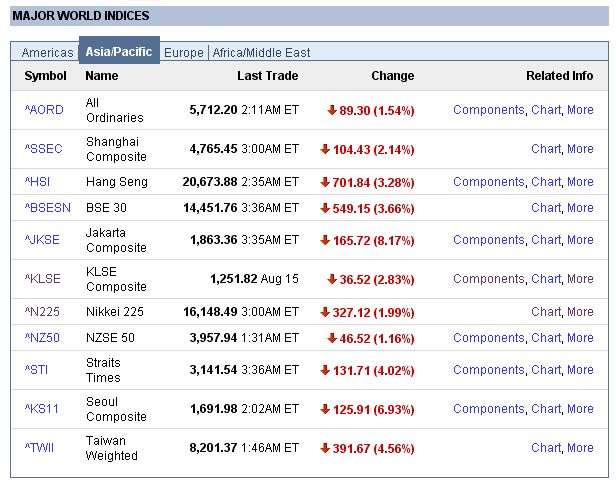Open the Chart link for Shanghai Composite
The image size is (616, 488).
[546, 149]
